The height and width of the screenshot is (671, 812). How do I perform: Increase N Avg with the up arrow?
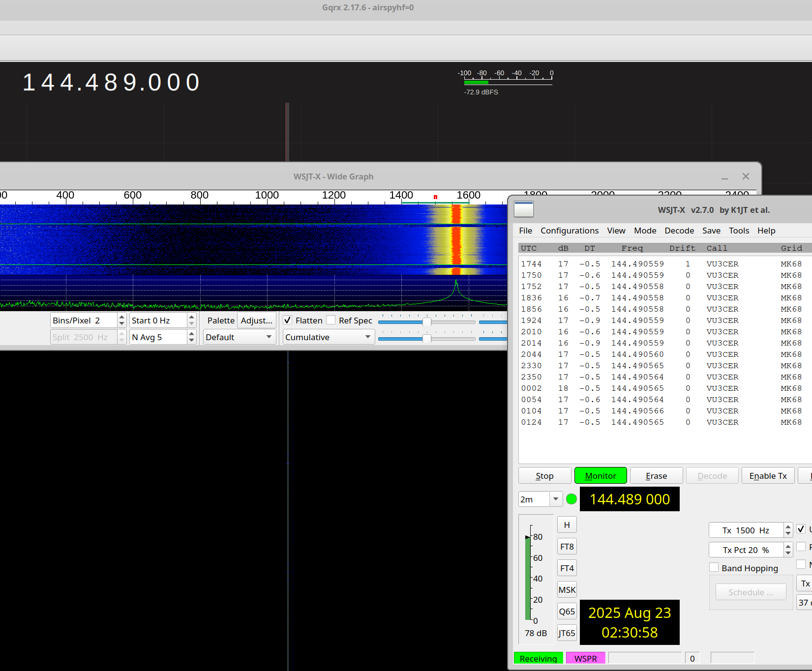point(192,334)
